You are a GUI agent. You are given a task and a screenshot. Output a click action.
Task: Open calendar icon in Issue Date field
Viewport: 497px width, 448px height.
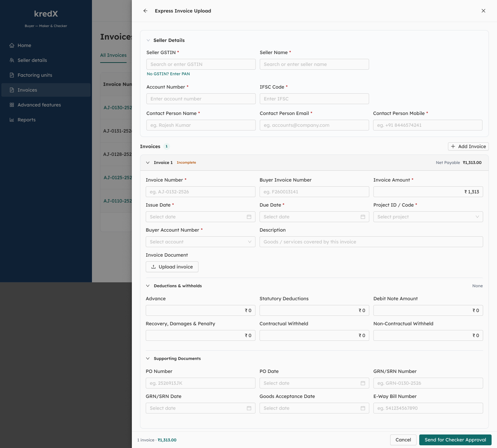(249, 217)
